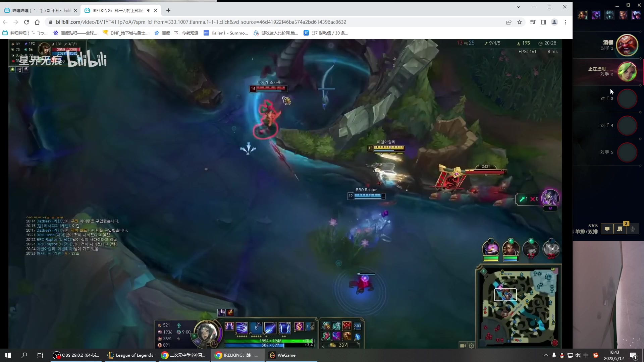
Task: Click the health bar 1899 / 1948
Action: click(x=269, y=341)
